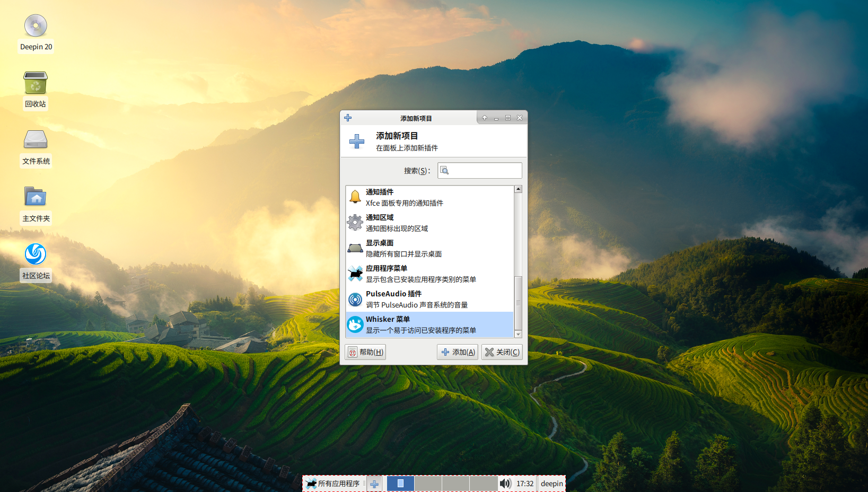The height and width of the screenshot is (492, 868).
Task: Maximize the 添加新项目 dialog window
Action: pos(508,118)
